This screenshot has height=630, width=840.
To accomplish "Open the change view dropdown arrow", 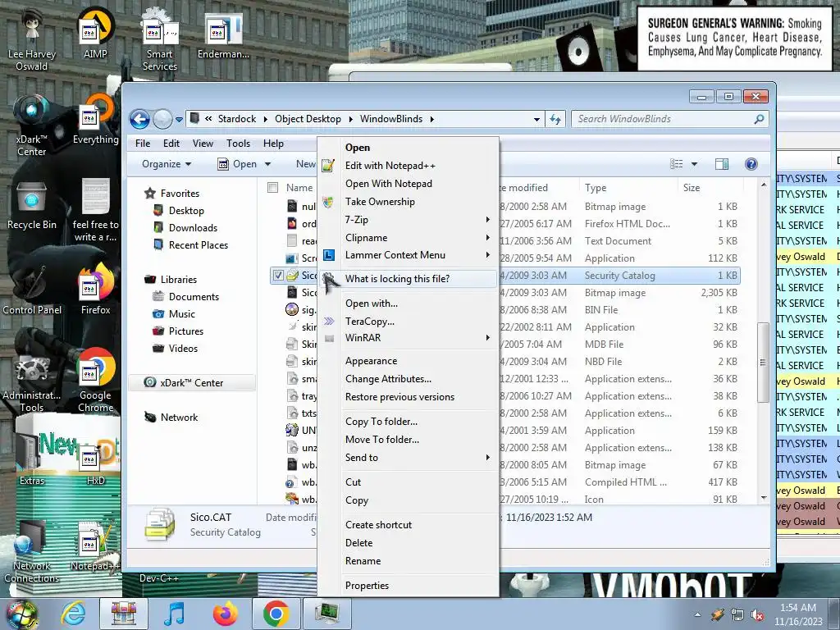I will coord(694,164).
